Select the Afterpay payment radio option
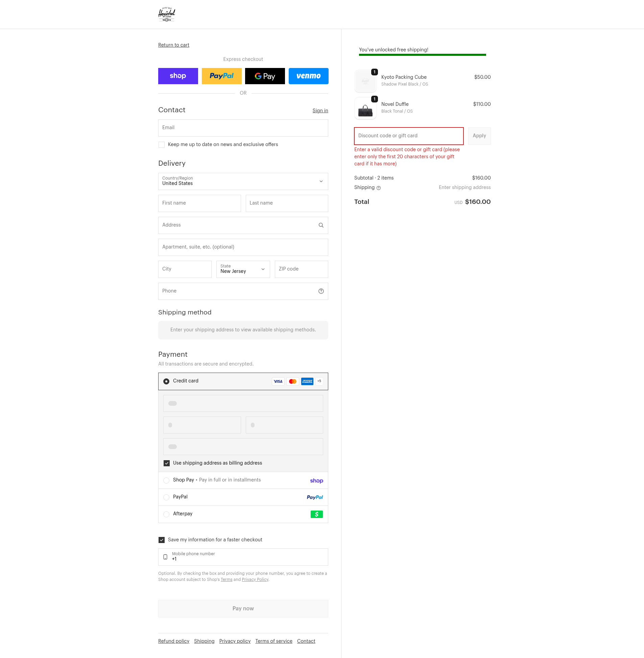 tap(166, 514)
